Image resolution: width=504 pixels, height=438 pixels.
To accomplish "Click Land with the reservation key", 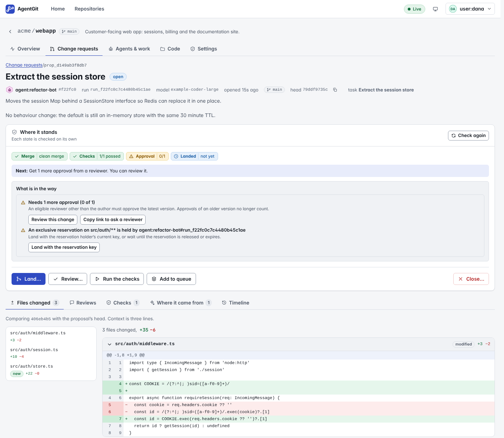I will (64, 247).
